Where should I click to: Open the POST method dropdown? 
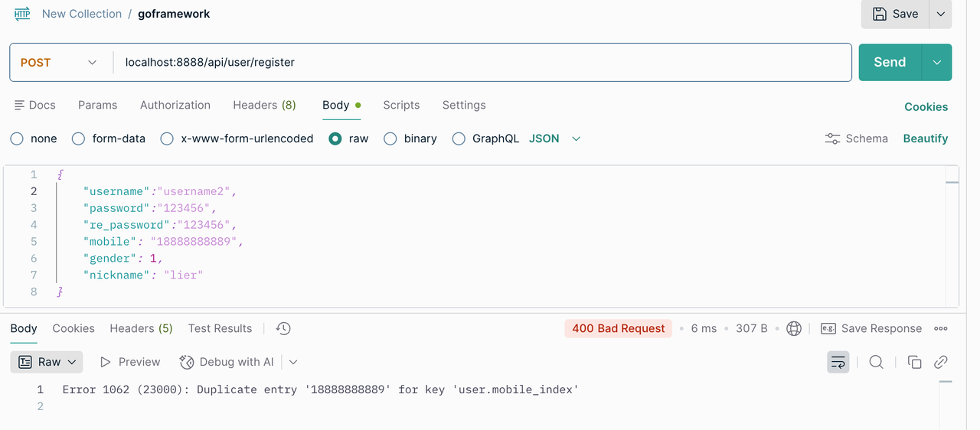pos(59,63)
